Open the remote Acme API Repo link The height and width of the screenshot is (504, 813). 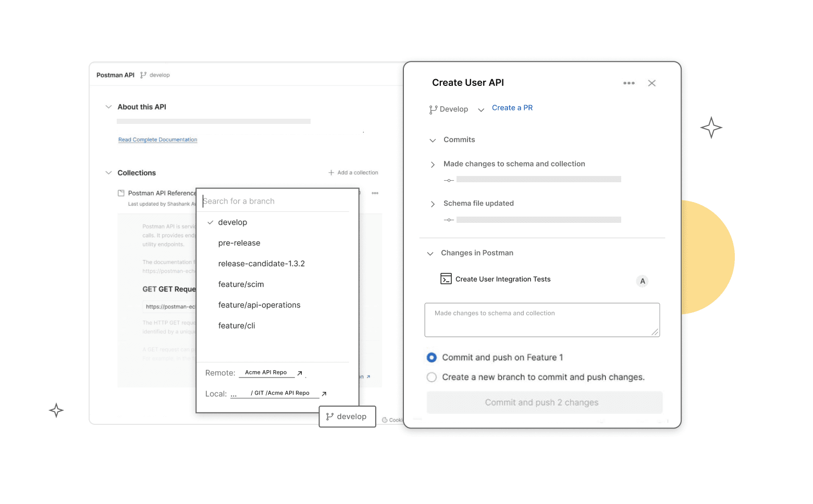coord(266,372)
